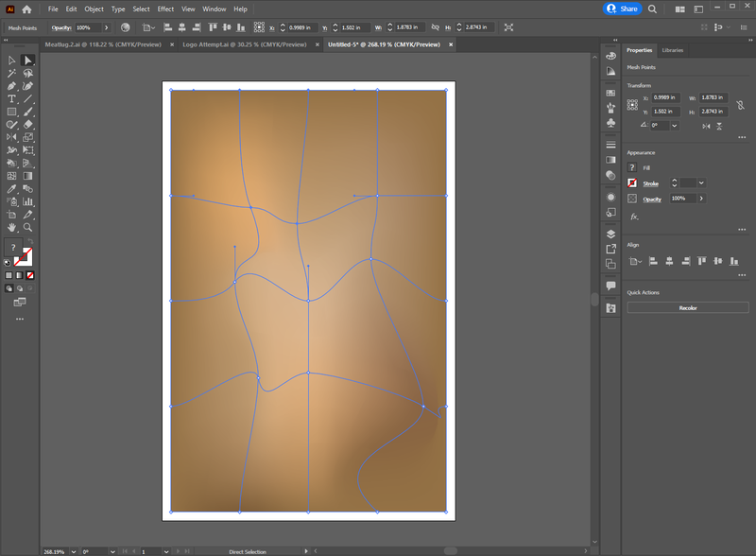Pick the Magic Wand tool
This screenshot has height=556, width=756.
pyautogui.click(x=11, y=73)
